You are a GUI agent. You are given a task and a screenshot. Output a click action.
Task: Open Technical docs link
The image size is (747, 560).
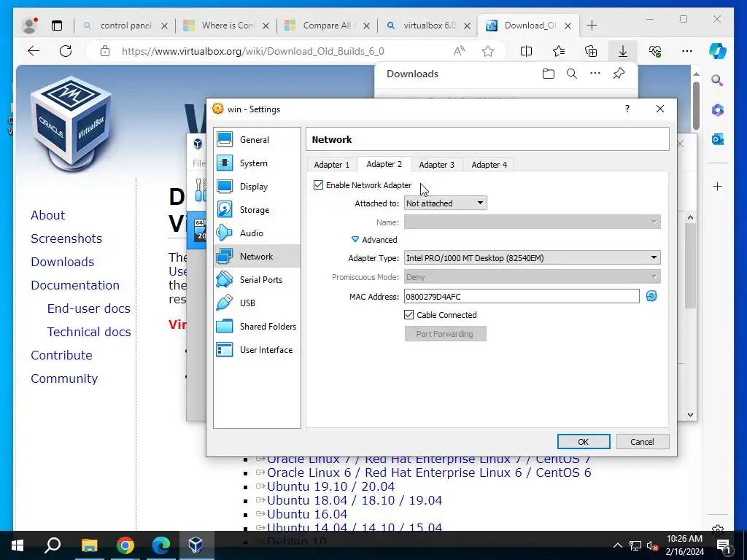click(x=88, y=332)
